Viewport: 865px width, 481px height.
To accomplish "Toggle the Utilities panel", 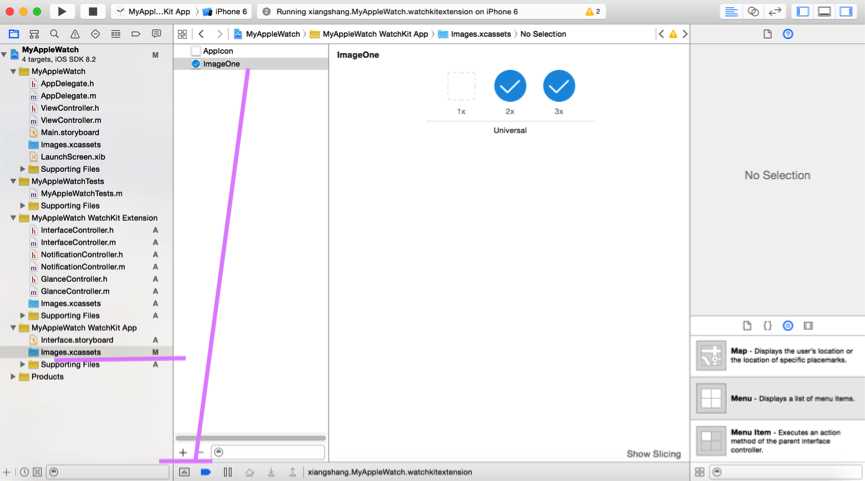I will 846,12.
